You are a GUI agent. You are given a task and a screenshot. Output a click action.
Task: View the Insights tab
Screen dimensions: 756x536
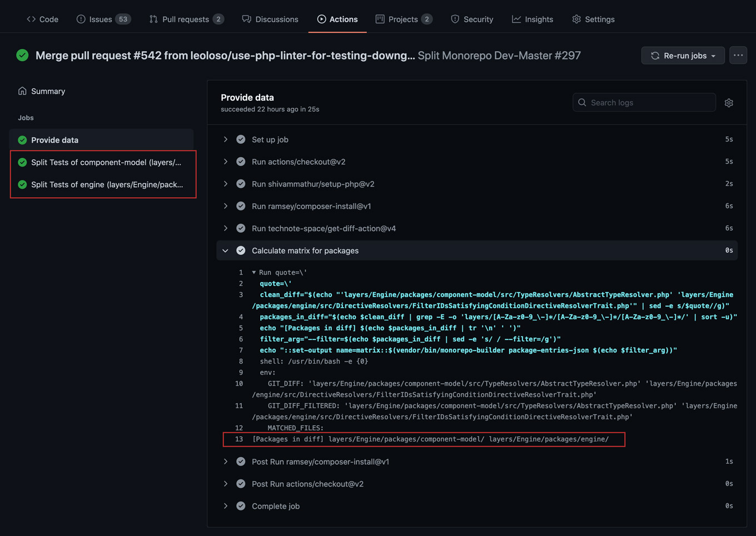(533, 19)
